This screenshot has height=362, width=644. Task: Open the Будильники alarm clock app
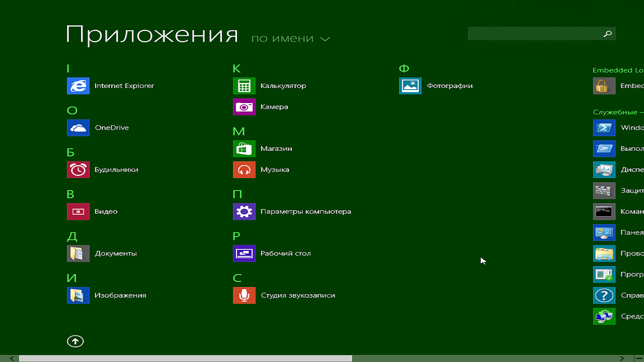click(78, 170)
